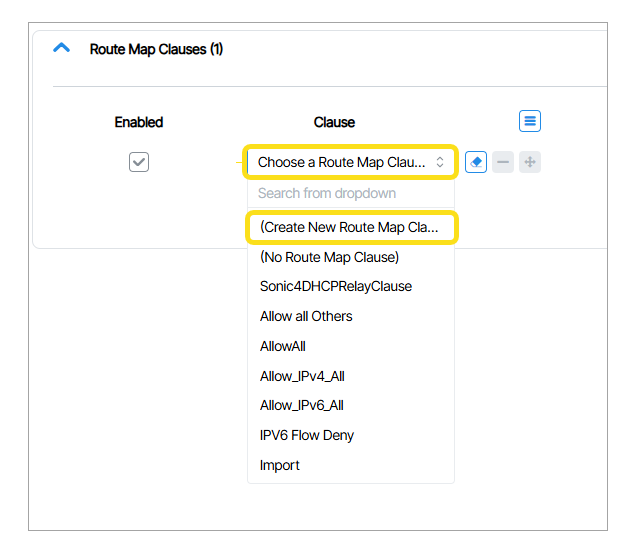
Task: Click the move arrows reorder icon
Action: tap(530, 162)
